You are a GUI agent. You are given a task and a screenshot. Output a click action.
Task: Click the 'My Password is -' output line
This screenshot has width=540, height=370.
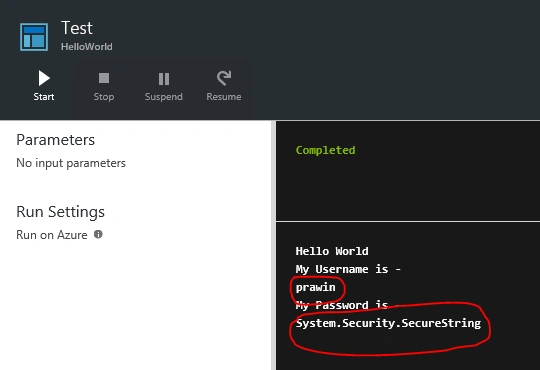coord(347,305)
